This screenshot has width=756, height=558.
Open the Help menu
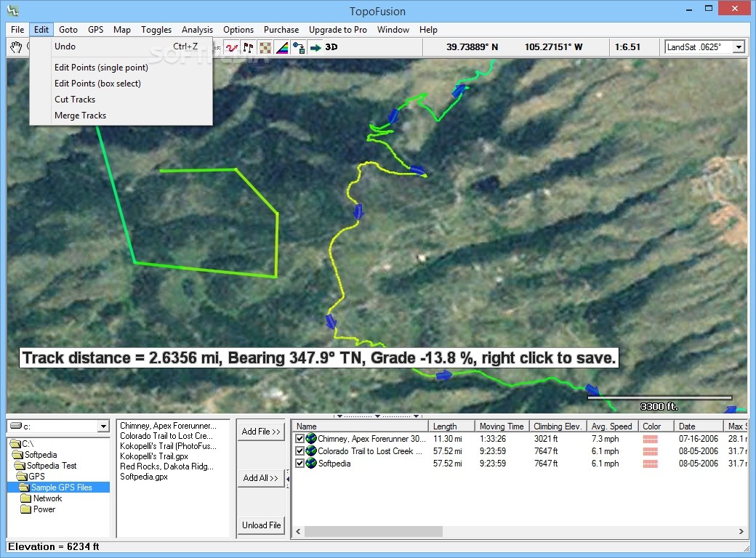[428, 29]
